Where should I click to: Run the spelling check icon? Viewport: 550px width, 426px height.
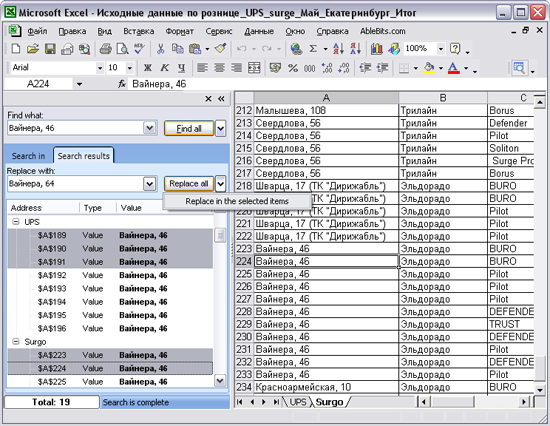coord(139,48)
